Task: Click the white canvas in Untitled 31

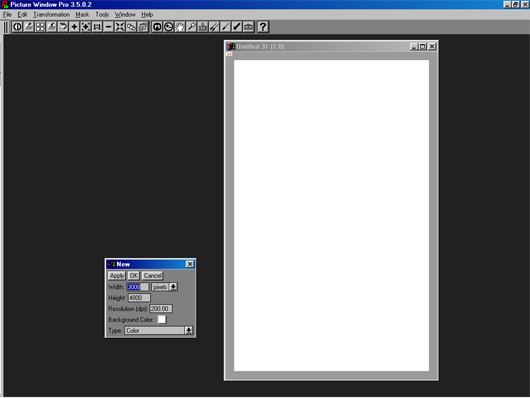Action: pyautogui.click(x=331, y=215)
